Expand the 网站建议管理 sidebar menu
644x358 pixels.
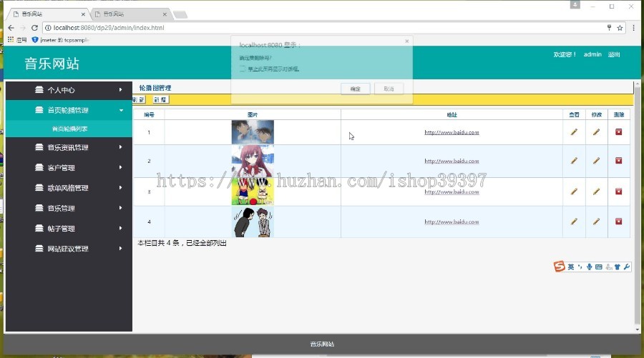pyautogui.click(x=69, y=249)
